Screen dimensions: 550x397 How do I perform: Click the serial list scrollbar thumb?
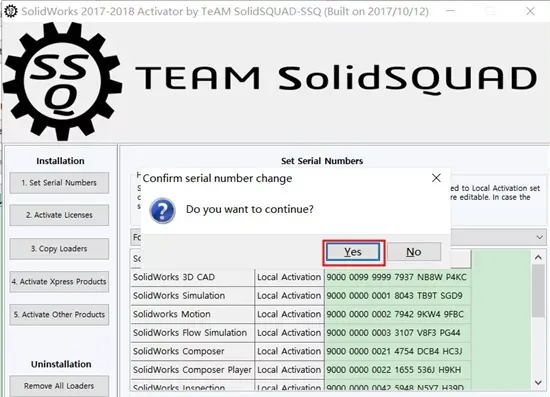click(x=538, y=291)
